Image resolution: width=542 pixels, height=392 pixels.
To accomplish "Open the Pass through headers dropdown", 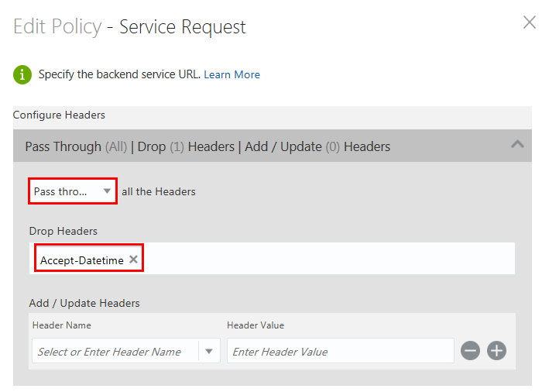I will [x=73, y=191].
